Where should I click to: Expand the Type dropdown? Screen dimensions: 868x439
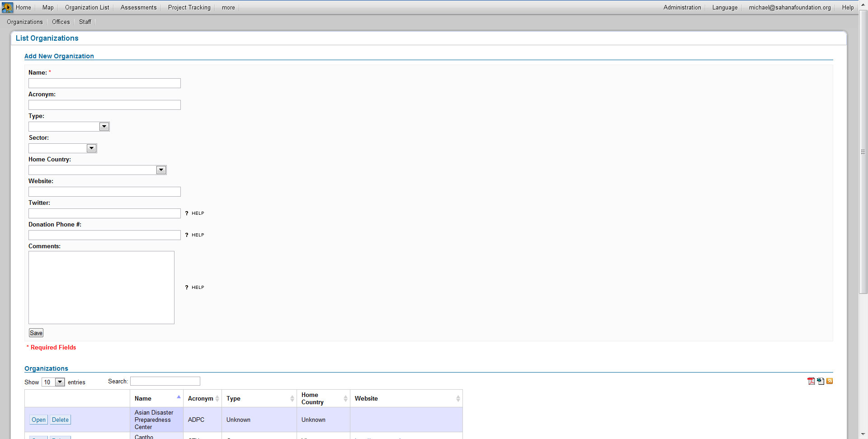click(x=104, y=127)
